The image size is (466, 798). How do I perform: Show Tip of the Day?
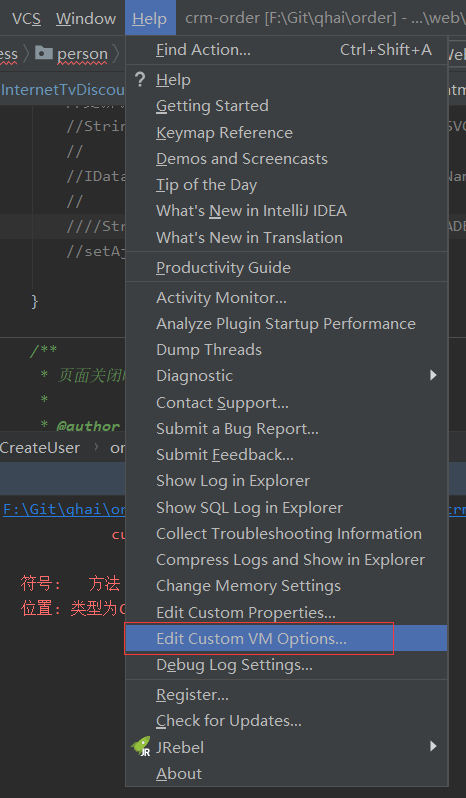pyautogui.click(x=286, y=185)
